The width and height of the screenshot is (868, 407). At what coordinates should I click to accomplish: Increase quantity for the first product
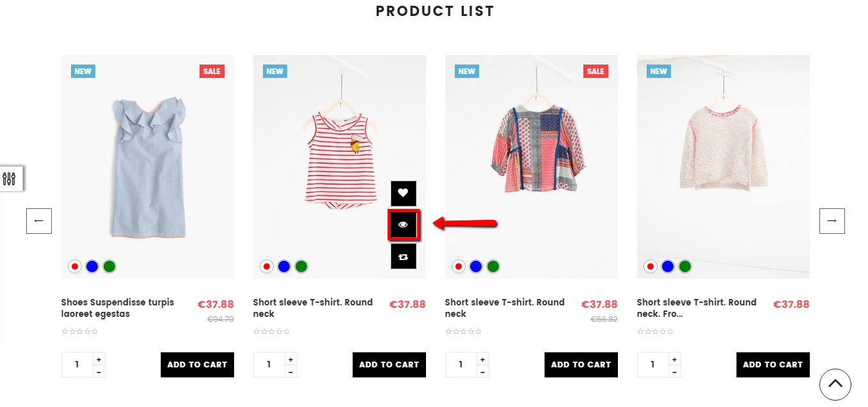coord(99,359)
